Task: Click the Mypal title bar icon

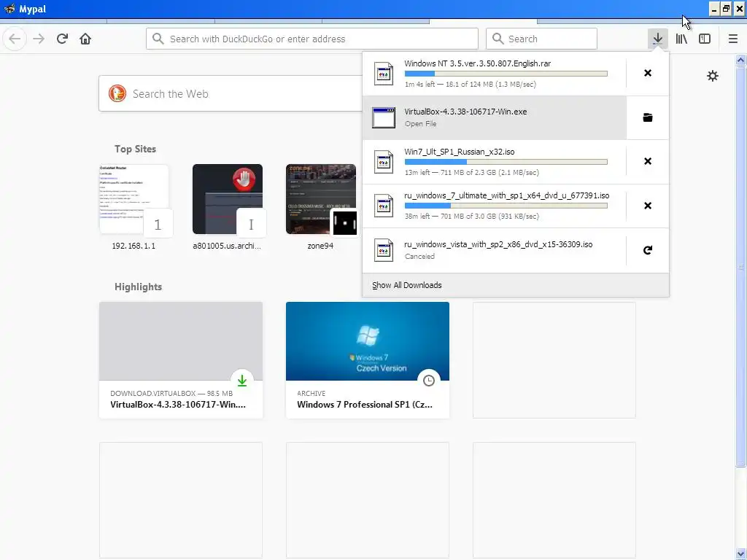Action: [x=9, y=9]
